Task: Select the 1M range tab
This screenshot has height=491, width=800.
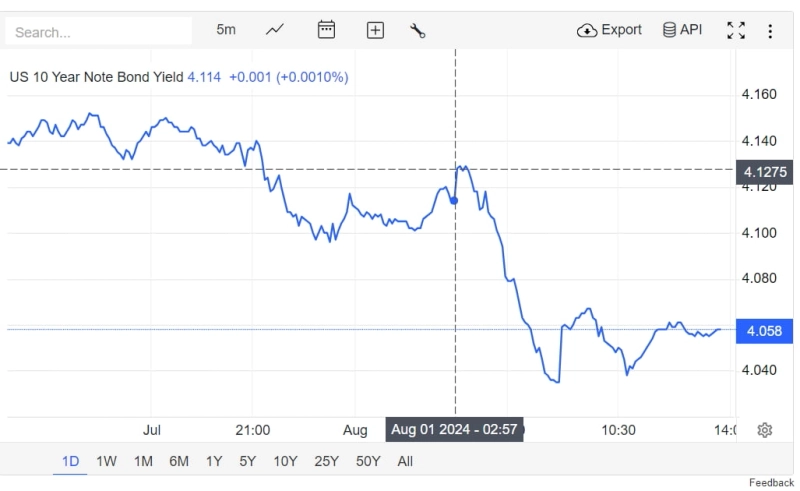Action: coord(143,461)
